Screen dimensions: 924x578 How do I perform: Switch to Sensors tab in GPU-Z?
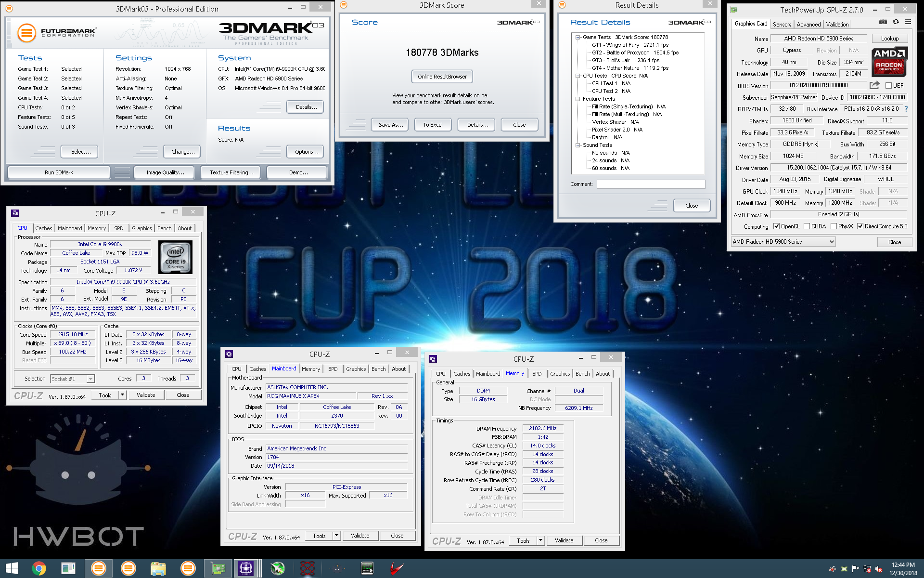coord(782,25)
